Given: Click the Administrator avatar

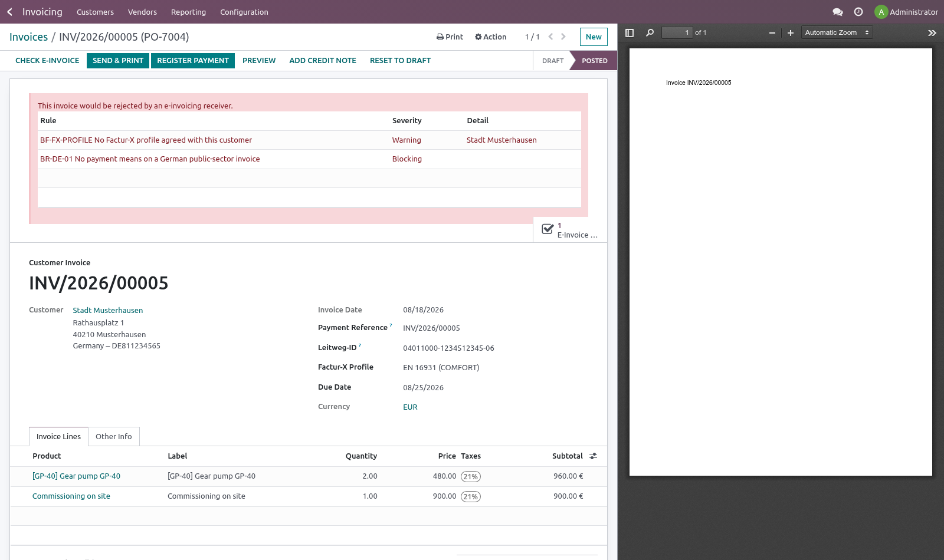Looking at the screenshot, I should click(x=881, y=12).
